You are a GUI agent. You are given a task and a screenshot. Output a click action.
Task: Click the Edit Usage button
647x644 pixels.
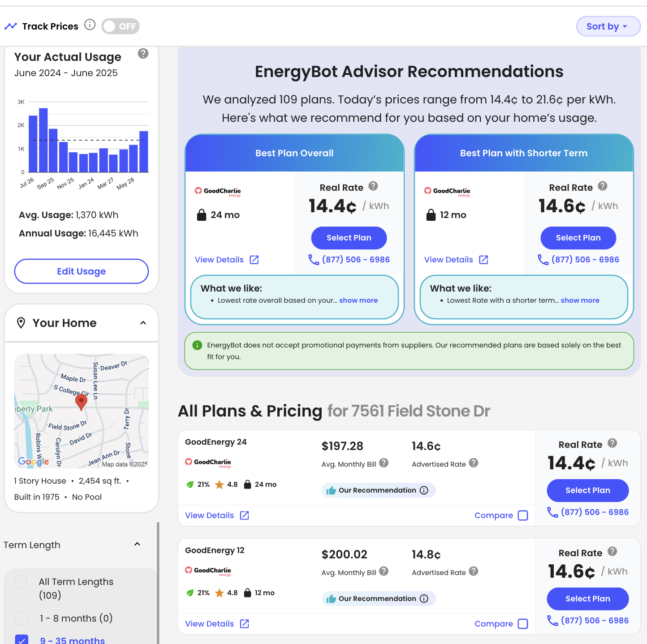click(x=82, y=271)
